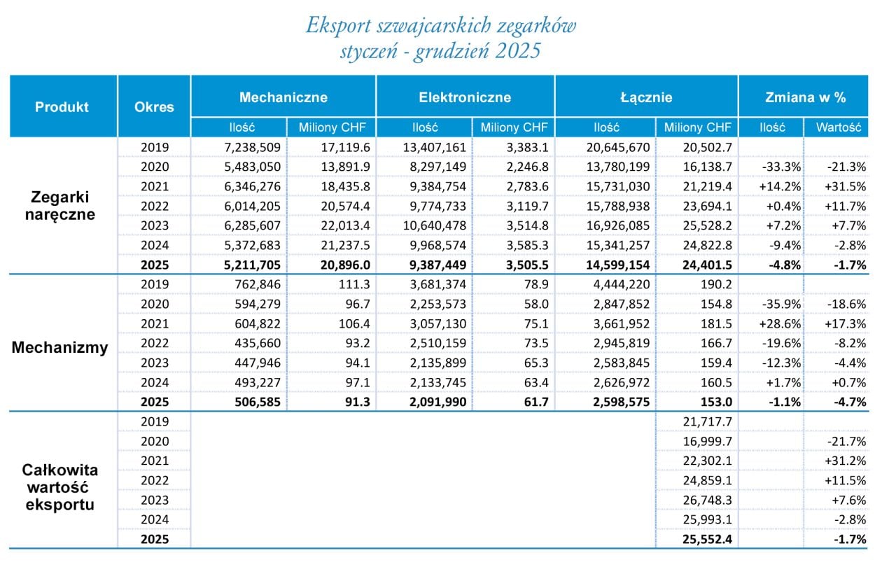Viewport: 882px width, 588px height.
Task: Click the 'Elektroniczne' header cell
Action: 465,97
